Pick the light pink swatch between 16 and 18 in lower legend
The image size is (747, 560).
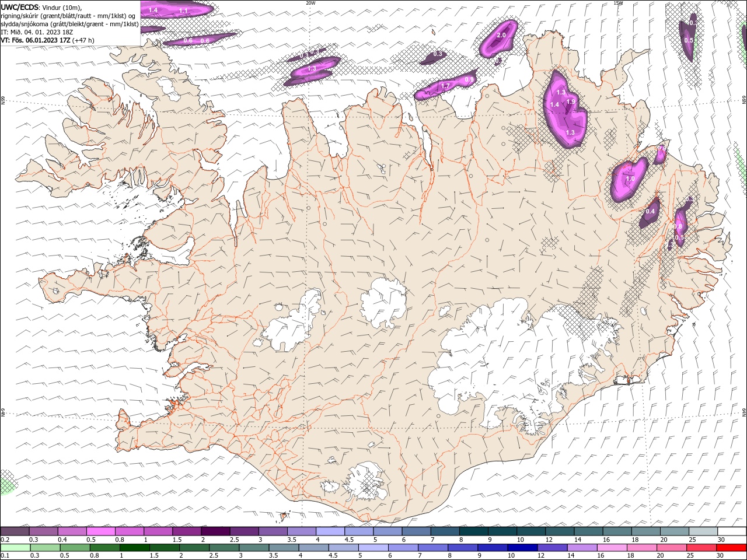pos(611,547)
